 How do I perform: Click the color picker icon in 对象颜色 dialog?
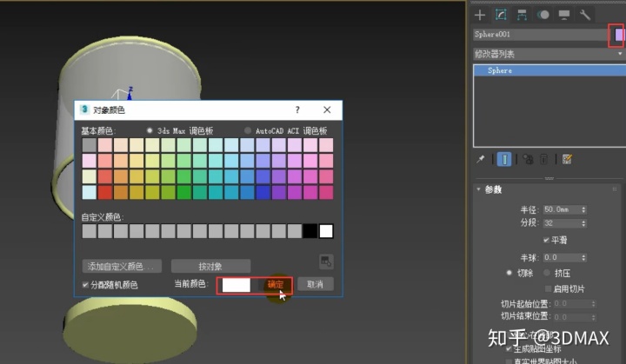[x=326, y=261]
